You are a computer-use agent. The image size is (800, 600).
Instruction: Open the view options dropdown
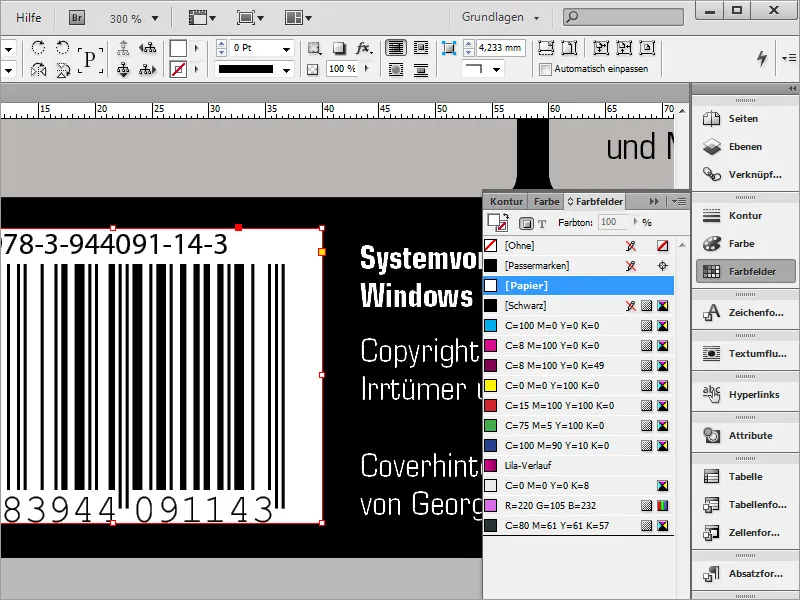point(202,18)
